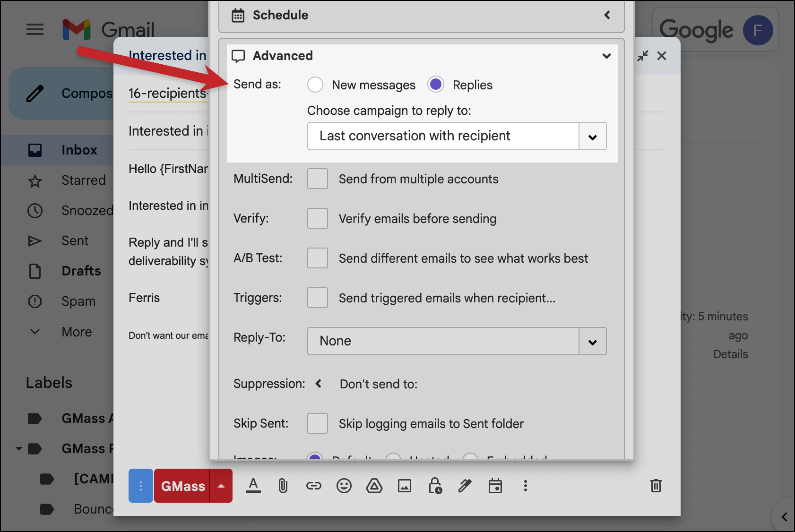The width and height of the screenshot is (795, 532).
Task: Click the 16-recipients address in To field
Action: (x=168, y=94)
